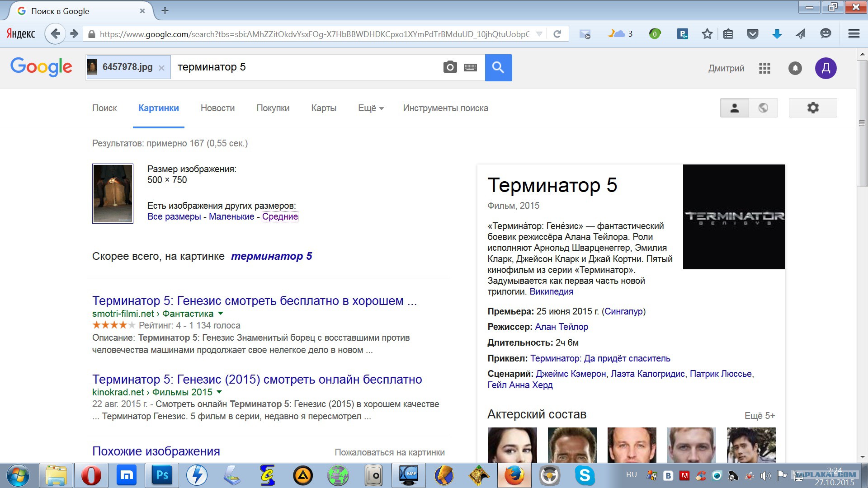The width and height of the screenshot is (868, 488).
Task: Expand the Ещё dropdown menu
Action: (x=371, y=108)
